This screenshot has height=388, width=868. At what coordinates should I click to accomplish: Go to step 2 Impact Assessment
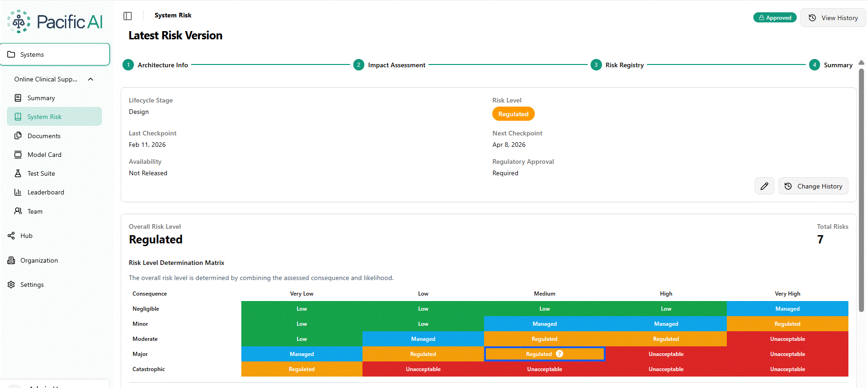click(x=389, y=65)
